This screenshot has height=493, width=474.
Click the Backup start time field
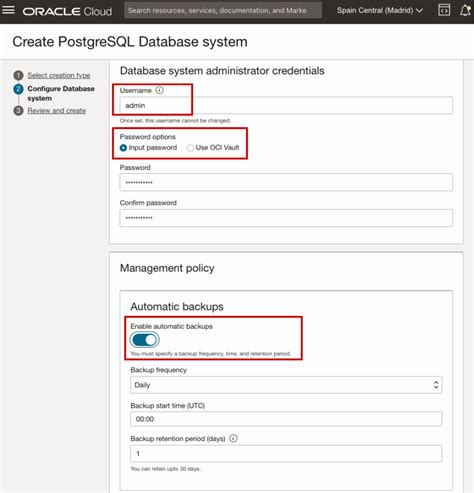pyautogui.click(x=286, y=419)
